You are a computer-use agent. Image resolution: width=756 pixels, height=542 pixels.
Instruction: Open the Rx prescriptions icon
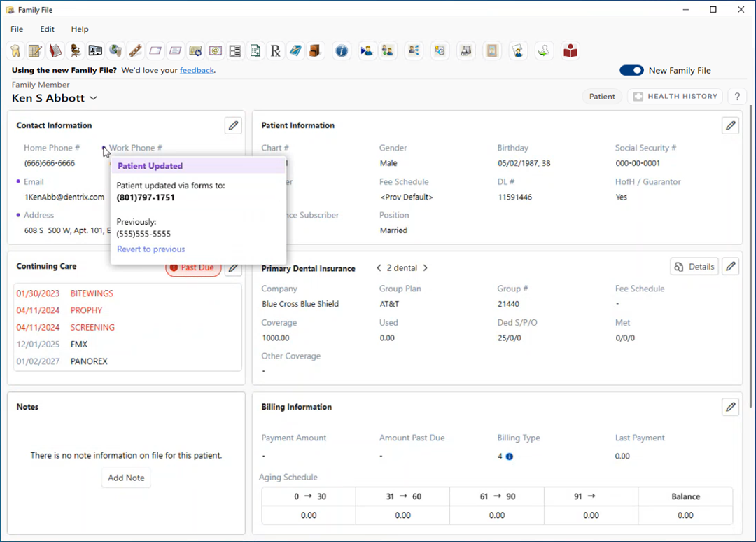[x=275, y=51]
